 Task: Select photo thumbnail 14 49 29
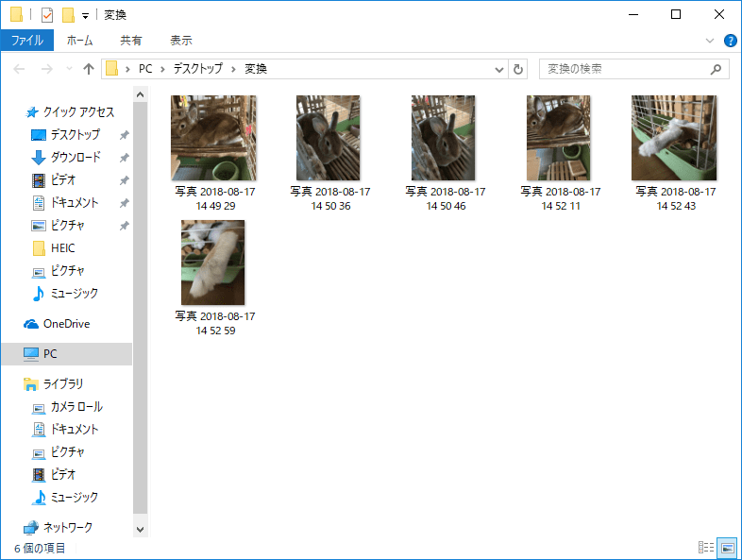(213, 138)
